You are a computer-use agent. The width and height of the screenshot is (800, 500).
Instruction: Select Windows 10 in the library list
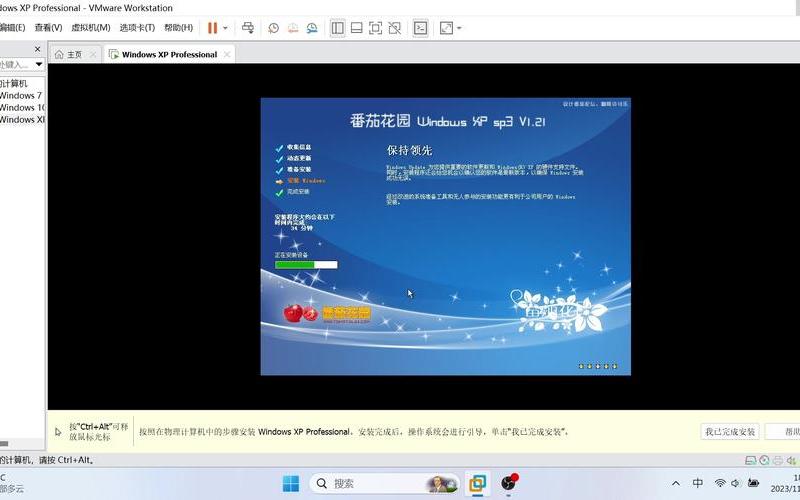click(22, 108)
